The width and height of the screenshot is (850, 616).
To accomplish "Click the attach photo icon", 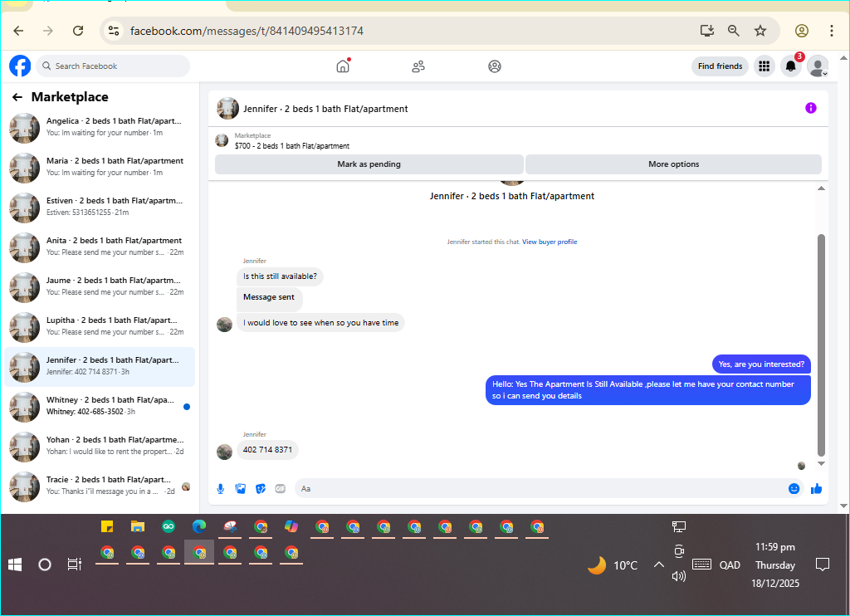I will coord(241,489).
